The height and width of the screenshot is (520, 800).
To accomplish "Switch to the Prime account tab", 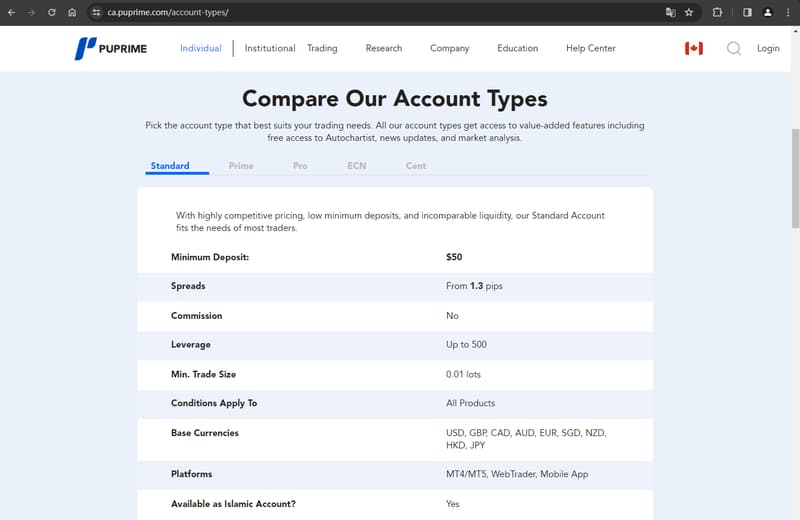I will click(x=241, y=165).
